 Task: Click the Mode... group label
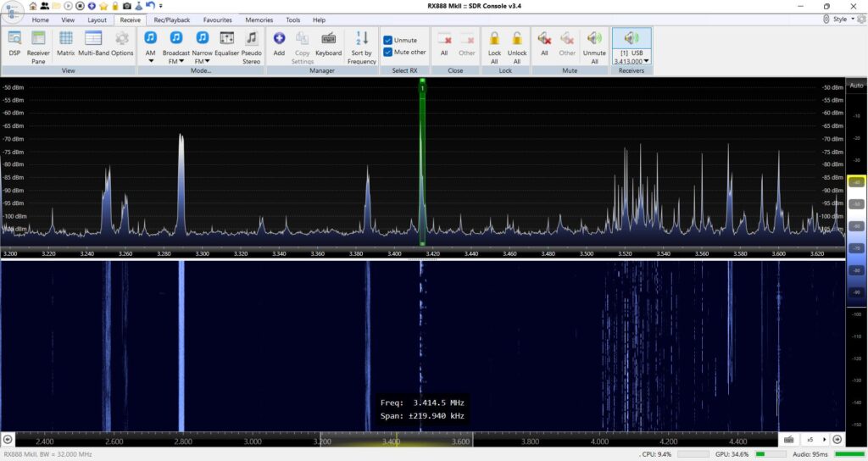(x=200, y=71)
